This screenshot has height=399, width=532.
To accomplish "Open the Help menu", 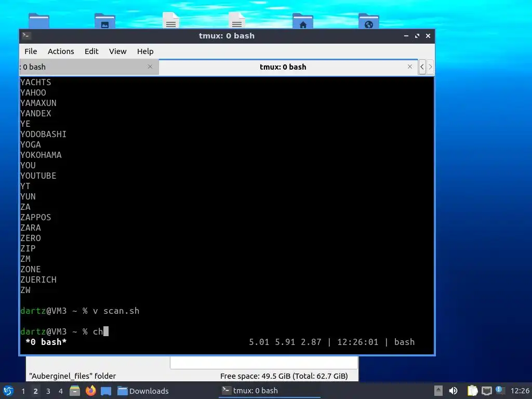I will (145, 51).
